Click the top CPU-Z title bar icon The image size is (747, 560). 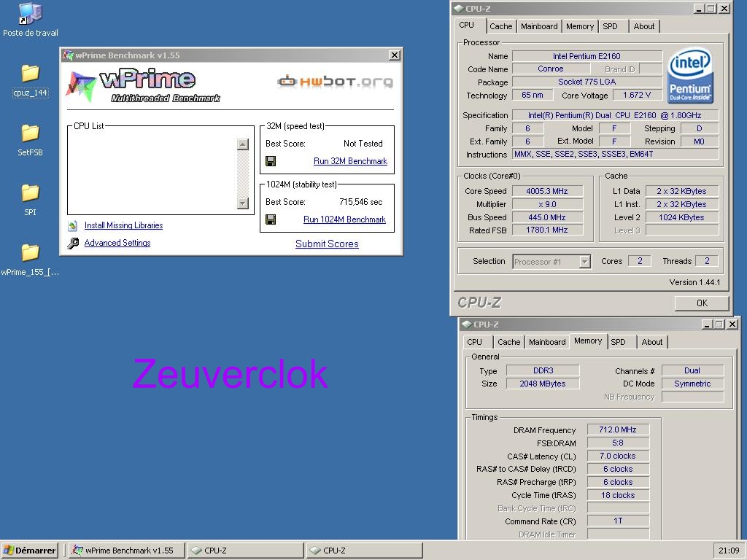point(458,8)
